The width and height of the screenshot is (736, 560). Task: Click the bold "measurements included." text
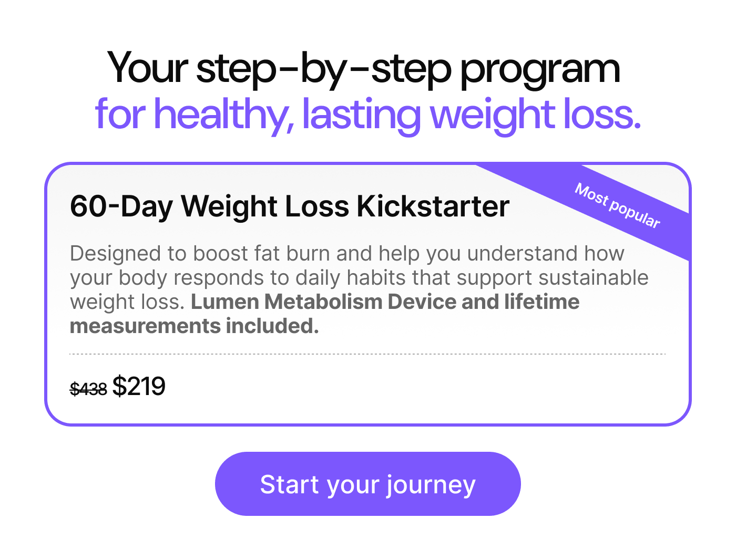(x=194, y=326)
